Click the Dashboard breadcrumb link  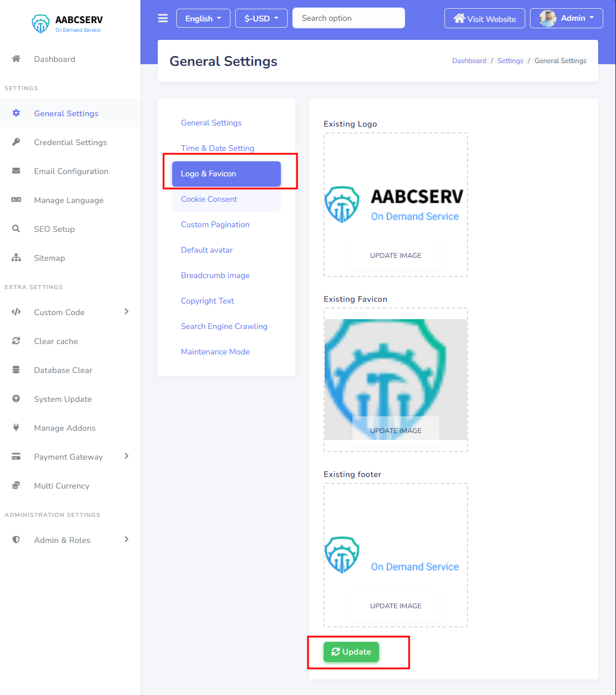[469, 61]
